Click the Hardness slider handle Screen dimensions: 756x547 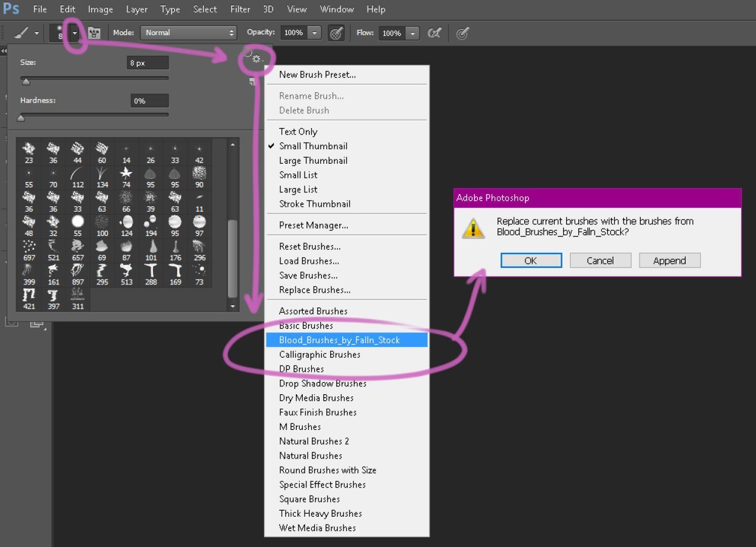(21, 118)
